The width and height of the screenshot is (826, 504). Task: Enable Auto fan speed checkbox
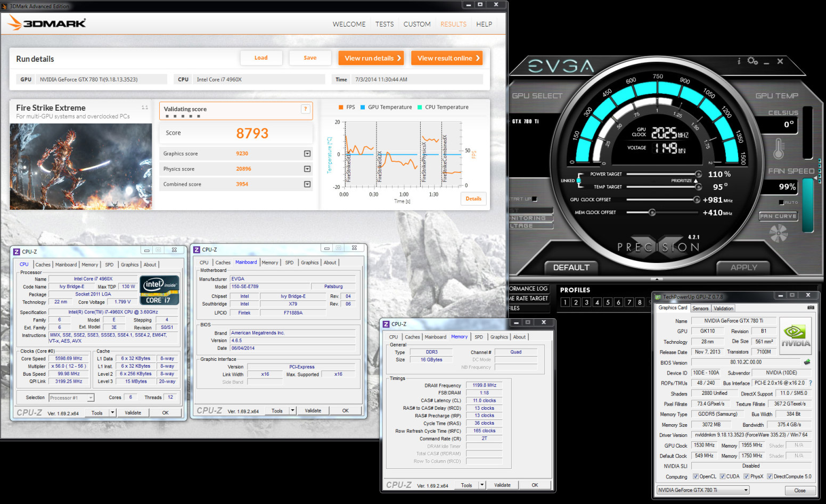781,203
